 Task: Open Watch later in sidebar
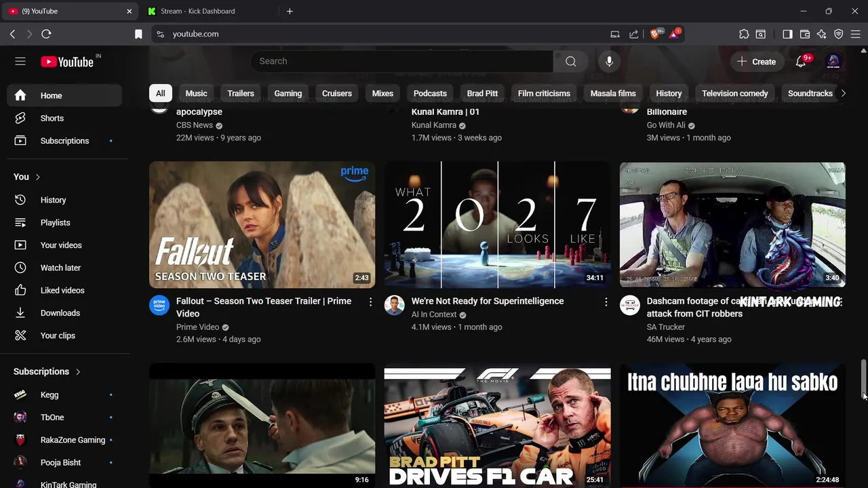point(64,268)
